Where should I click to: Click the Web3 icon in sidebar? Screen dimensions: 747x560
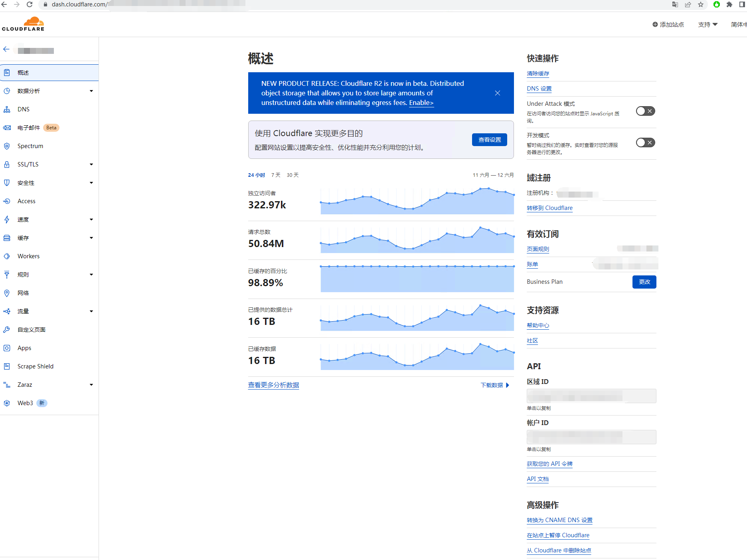point(7,403)
